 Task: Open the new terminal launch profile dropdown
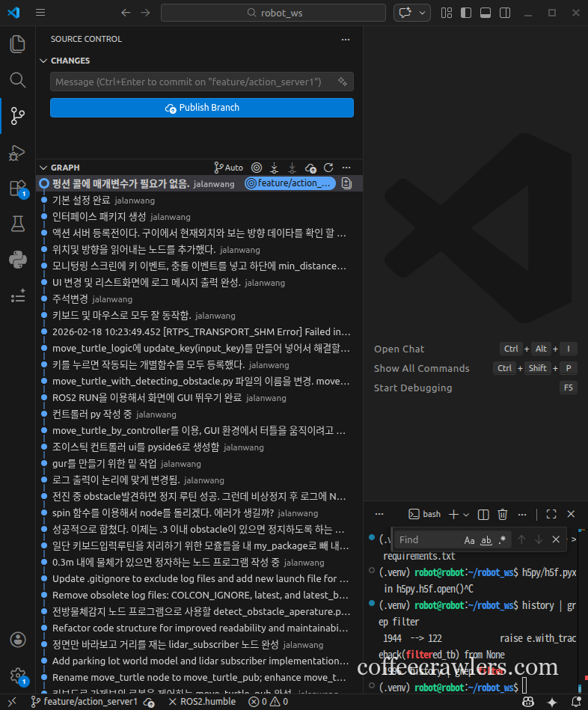466,515
